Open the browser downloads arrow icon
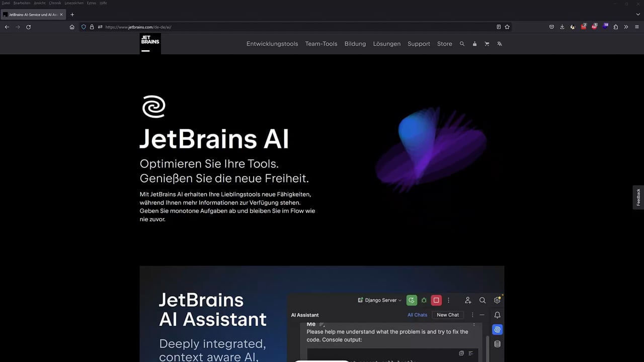This screenshot has width=644, height=362. click(x=562, y=27)
